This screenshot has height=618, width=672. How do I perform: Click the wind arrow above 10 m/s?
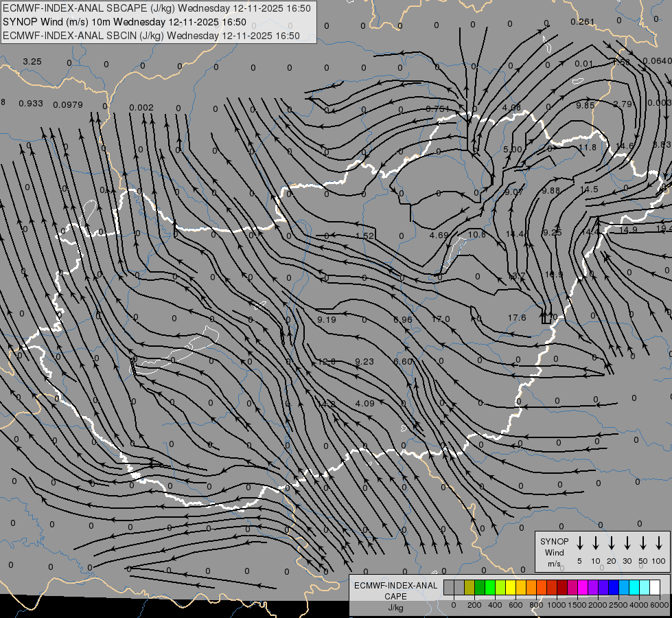click(x=596, y=542)
